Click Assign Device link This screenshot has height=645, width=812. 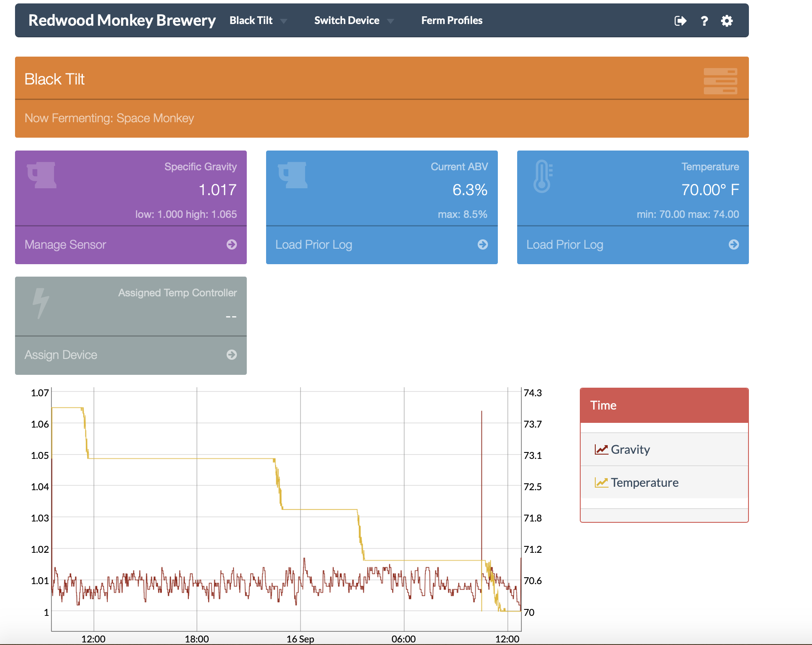[x=61, y=355]
